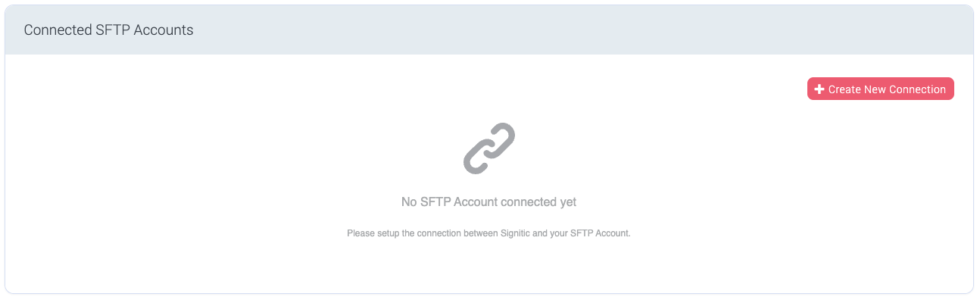Viewport: 980px width, 303px height.
Task: Click the word 'Connected' in the header title
Action: (54, 30)
